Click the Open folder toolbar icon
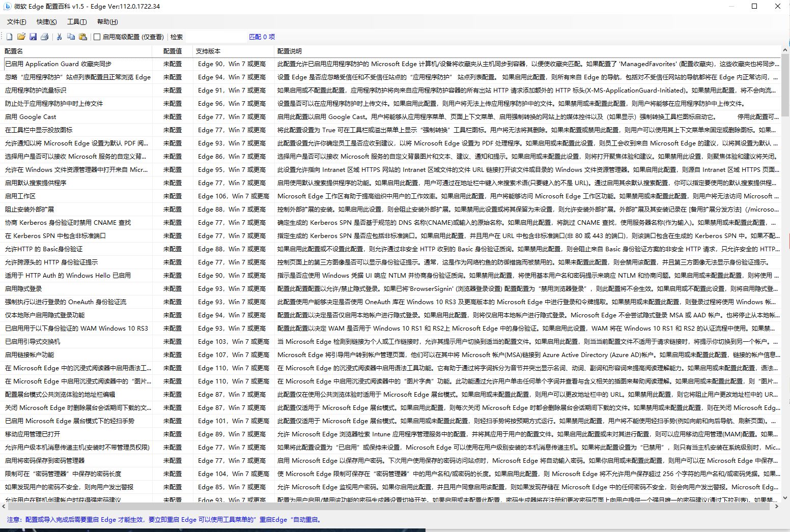790x532 pixels. click(21, 37)
